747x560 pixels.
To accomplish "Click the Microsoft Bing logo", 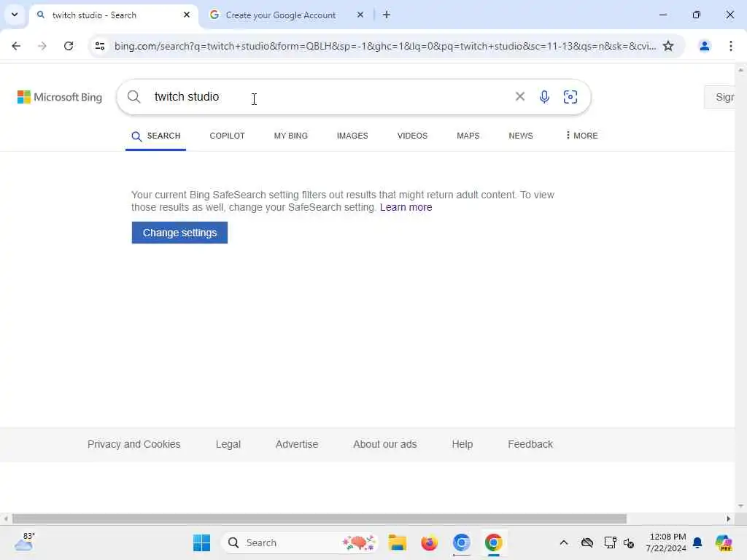I will (60, 97).
